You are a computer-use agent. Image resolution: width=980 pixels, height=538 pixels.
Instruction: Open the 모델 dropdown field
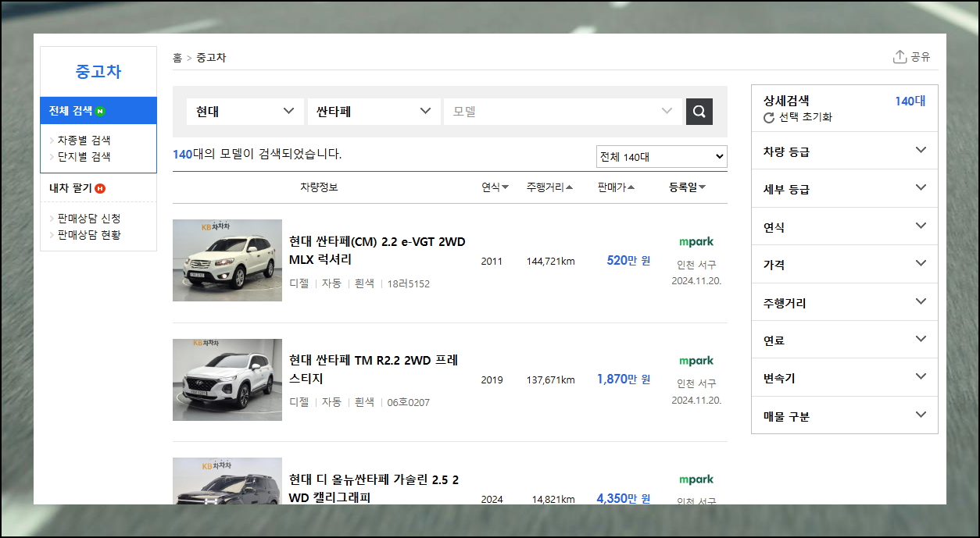[563, 112]
